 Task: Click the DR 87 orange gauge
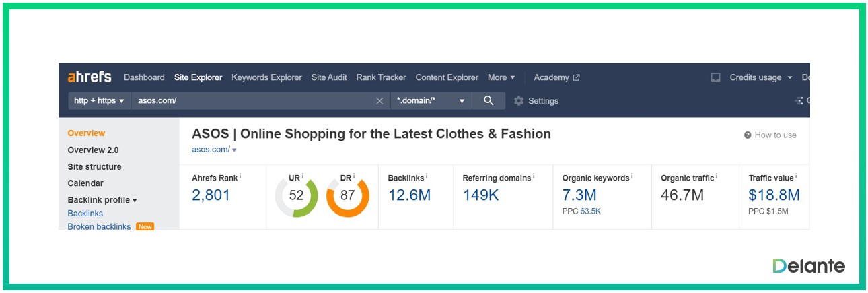[x=348, y=196]
